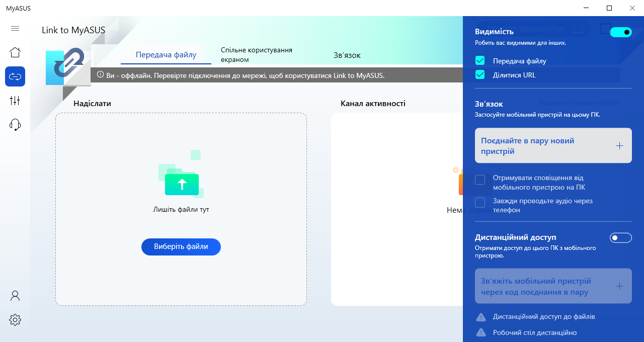This screenshot has height=342, width=644.
Task: Enable the Дистанційний доступ toggle
Action: point(620,237)
